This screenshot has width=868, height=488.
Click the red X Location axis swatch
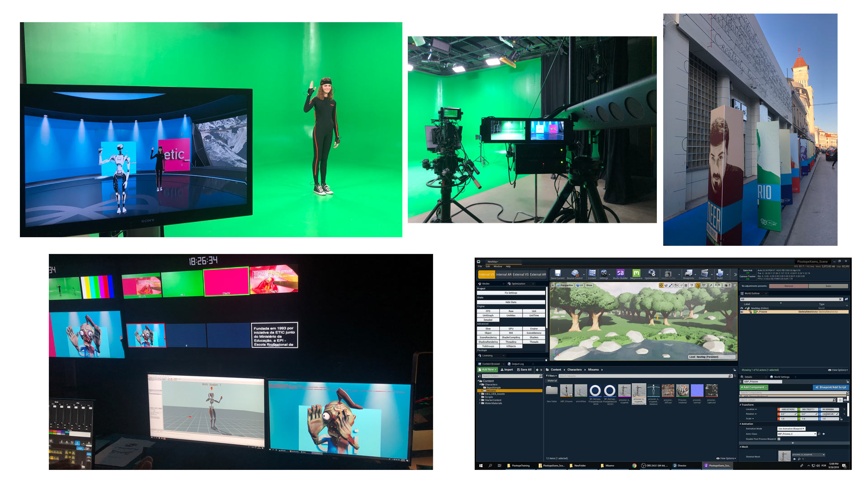[778, 409]
